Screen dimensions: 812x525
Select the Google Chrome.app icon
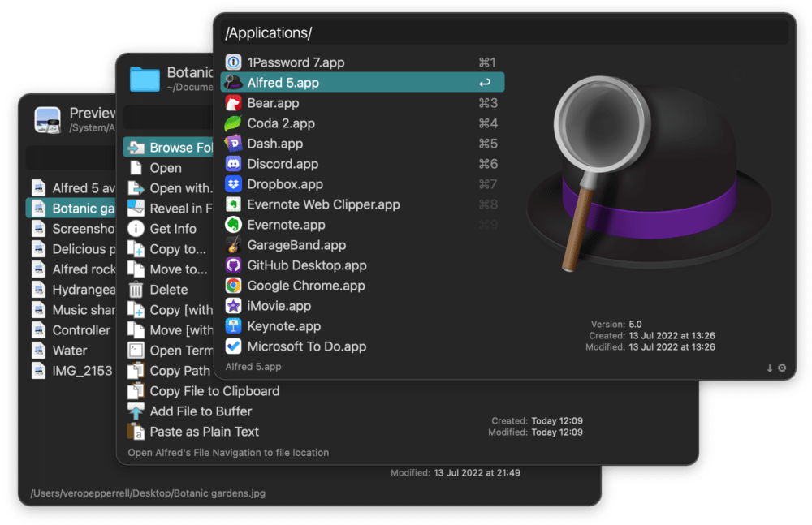point(234,286)
